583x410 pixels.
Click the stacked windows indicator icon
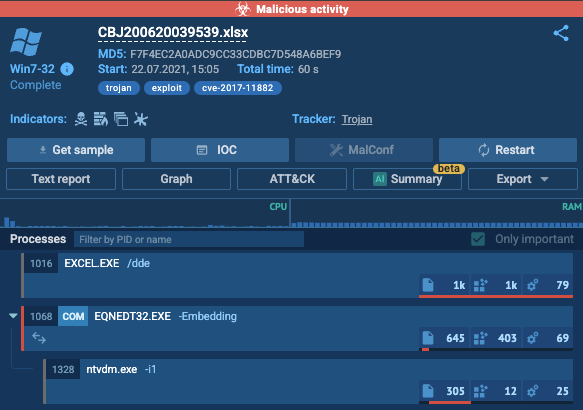(x=121, y=119)
